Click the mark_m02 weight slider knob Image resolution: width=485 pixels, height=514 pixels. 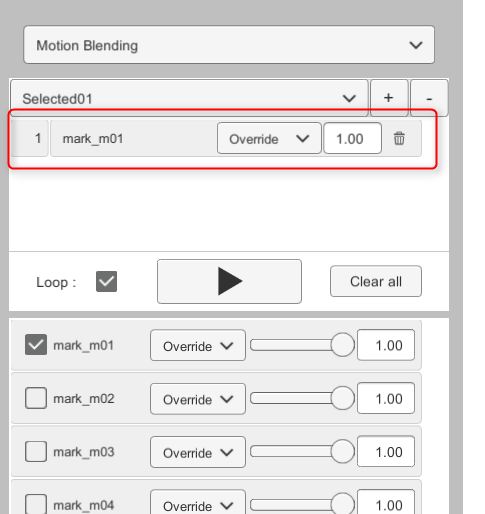tap(342, 398)
